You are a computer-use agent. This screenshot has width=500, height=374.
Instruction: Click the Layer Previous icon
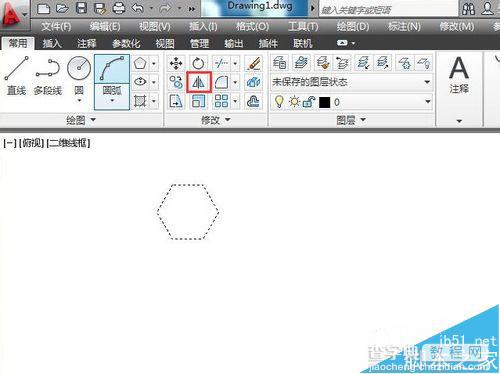(342, 63)
